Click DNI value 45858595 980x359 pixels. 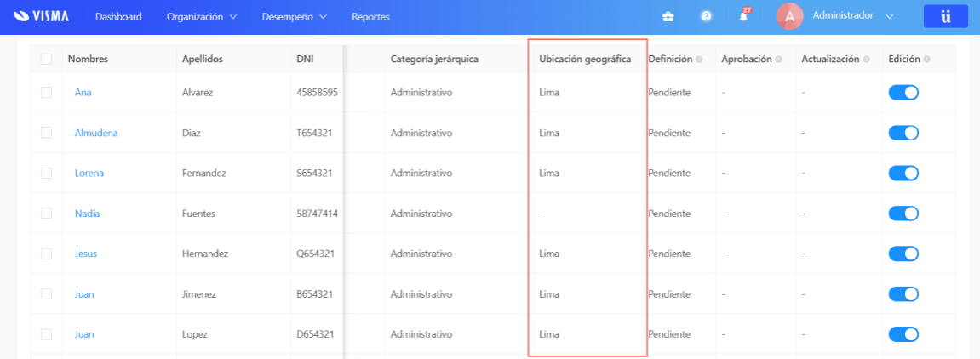click(x=318, y=93)
